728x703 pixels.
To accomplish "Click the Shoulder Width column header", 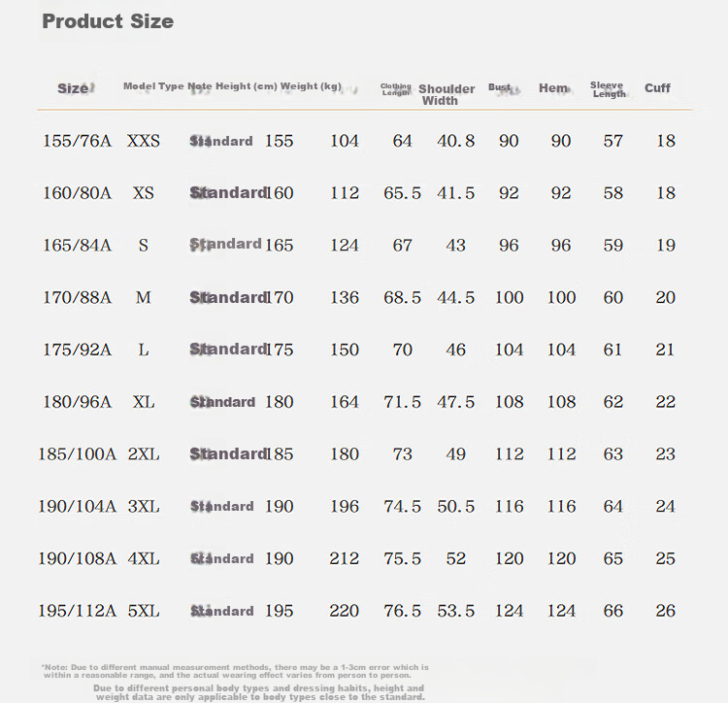I will pos(447,95).
